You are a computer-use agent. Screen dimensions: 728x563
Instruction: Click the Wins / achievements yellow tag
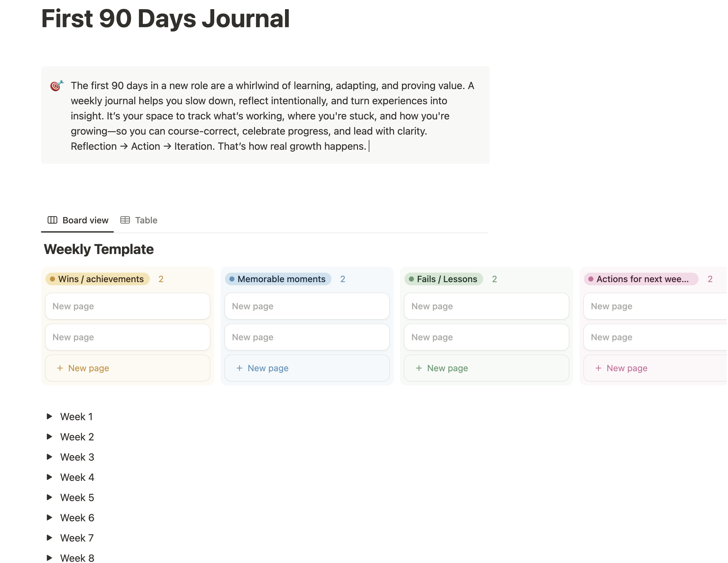point(98,279)
